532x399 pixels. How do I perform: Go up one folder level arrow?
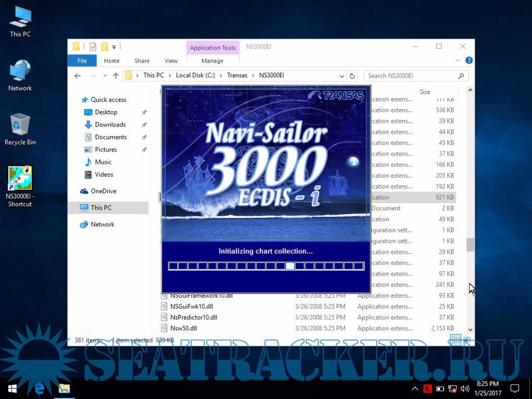tap(115, 76)
